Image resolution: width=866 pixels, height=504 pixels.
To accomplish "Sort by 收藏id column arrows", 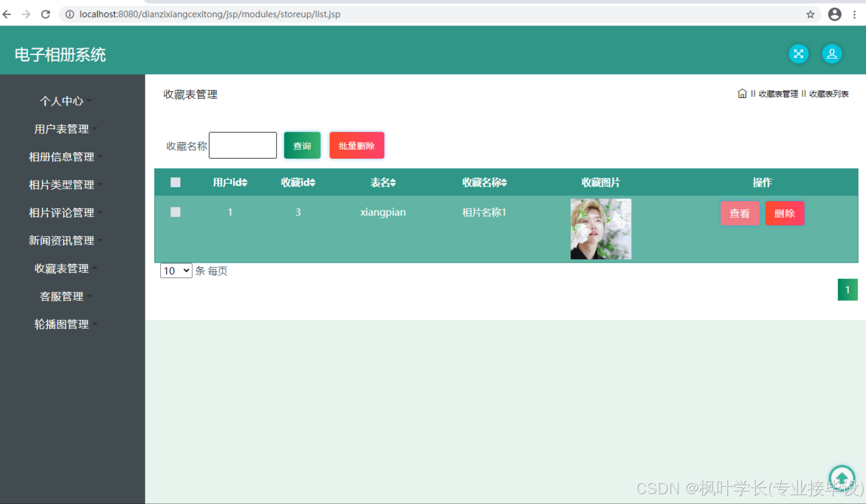I will tap(313, 183).
